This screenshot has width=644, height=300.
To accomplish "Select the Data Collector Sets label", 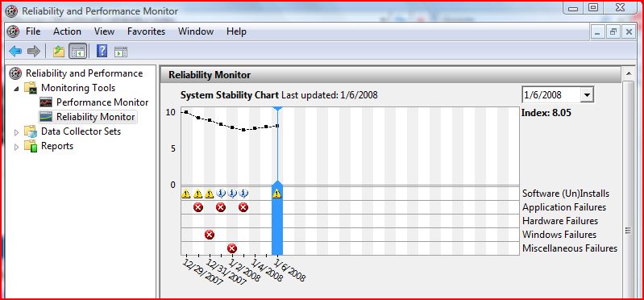I will tap(81, 131).
